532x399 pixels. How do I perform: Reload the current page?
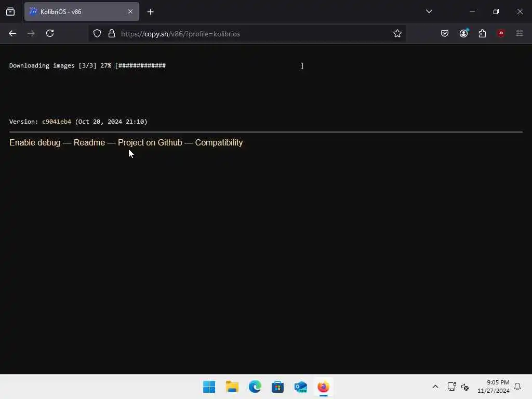point(50,33)
